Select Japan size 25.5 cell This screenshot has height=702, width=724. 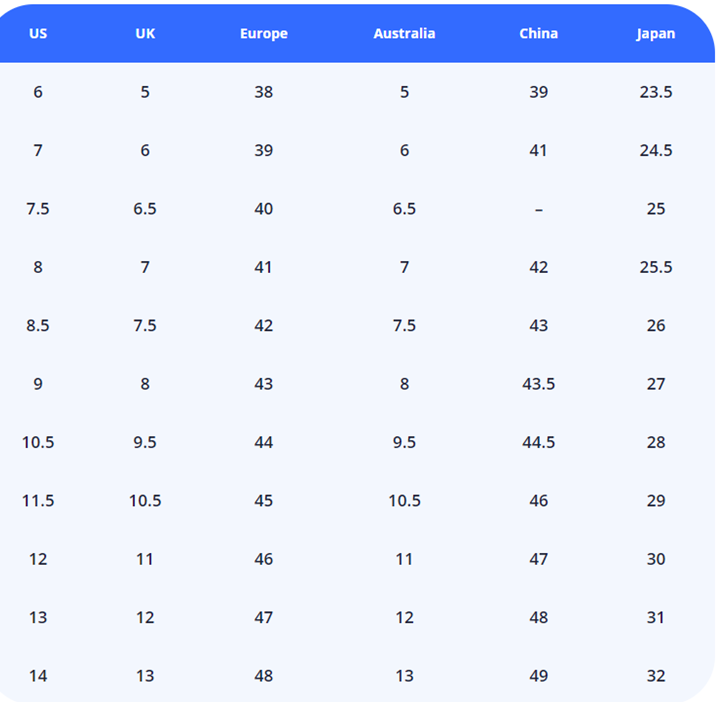[655, 267]
